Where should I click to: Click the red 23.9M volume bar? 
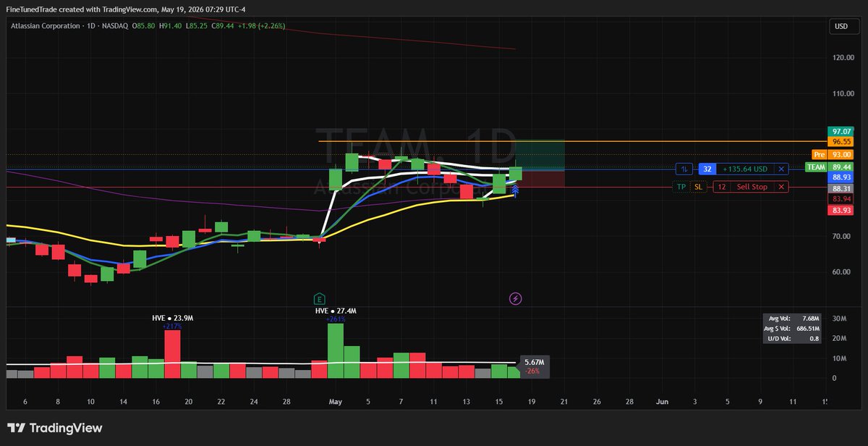pyautogui.click(x=172, y=354)
